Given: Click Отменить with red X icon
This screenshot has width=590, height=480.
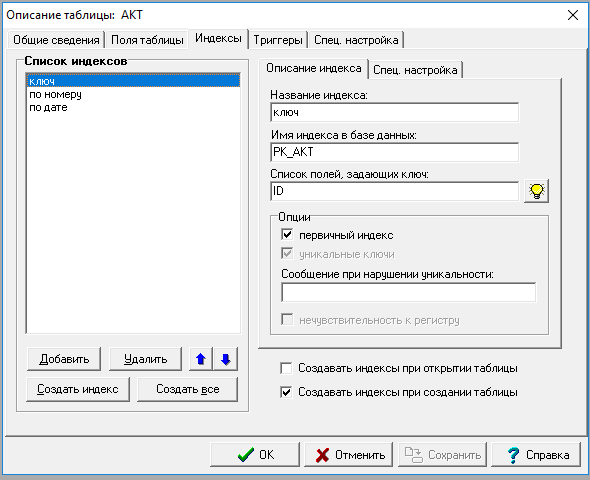Looking at the screenshot, I should pyautogui.click(x=349, y=455).
